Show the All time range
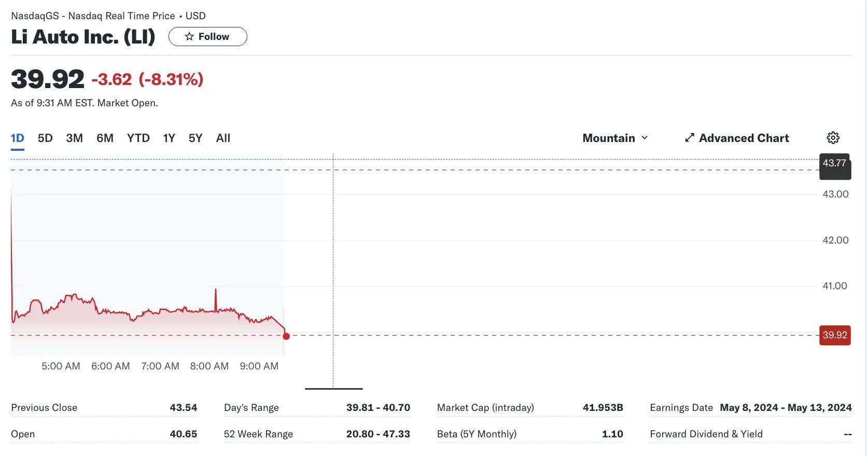This screenshot has height=456, width=868. tap(223, 138)
